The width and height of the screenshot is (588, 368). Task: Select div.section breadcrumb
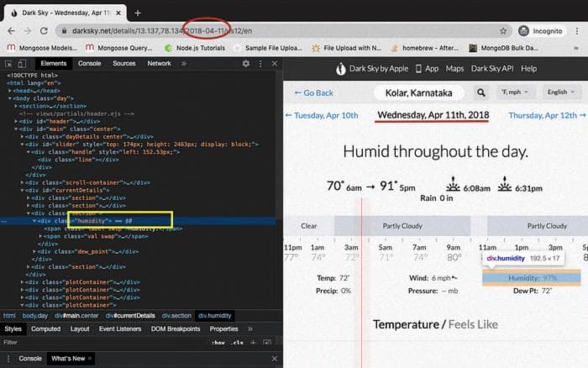pyautogui.click(x=176, y=316)
